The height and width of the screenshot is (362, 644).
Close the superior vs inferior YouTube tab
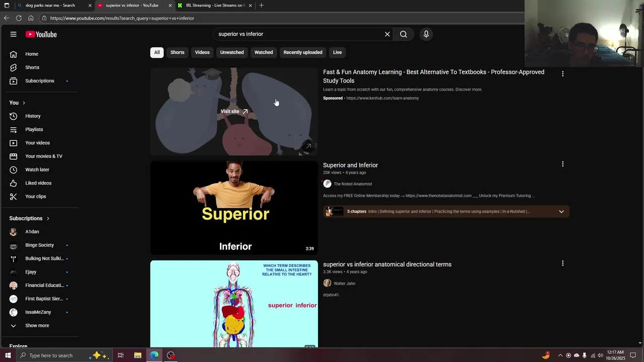170,6
